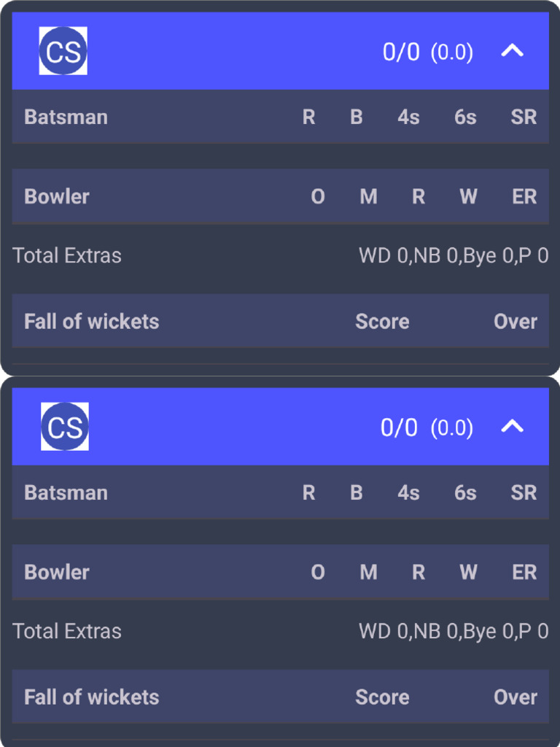Collapse the lower scorecard using its chevron

coord(513,427)
